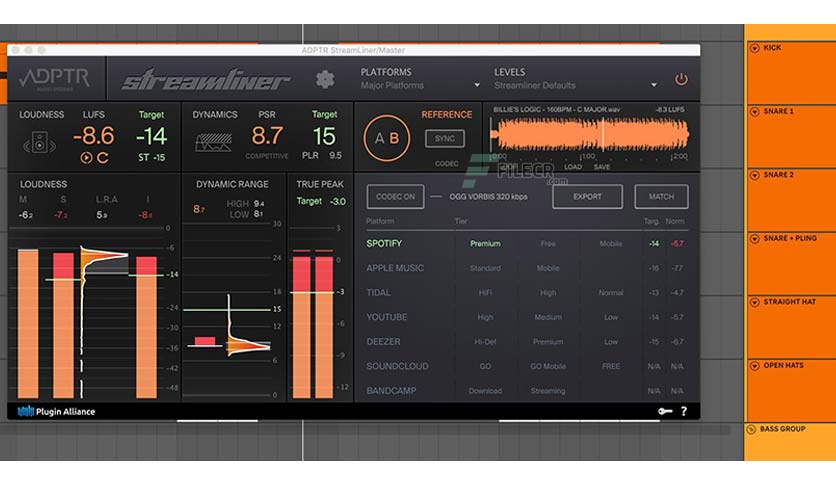The width and height of the screenshot is (836, 484).
Task: Click the LUFS target value -14
Action: [x=151, y=136]
